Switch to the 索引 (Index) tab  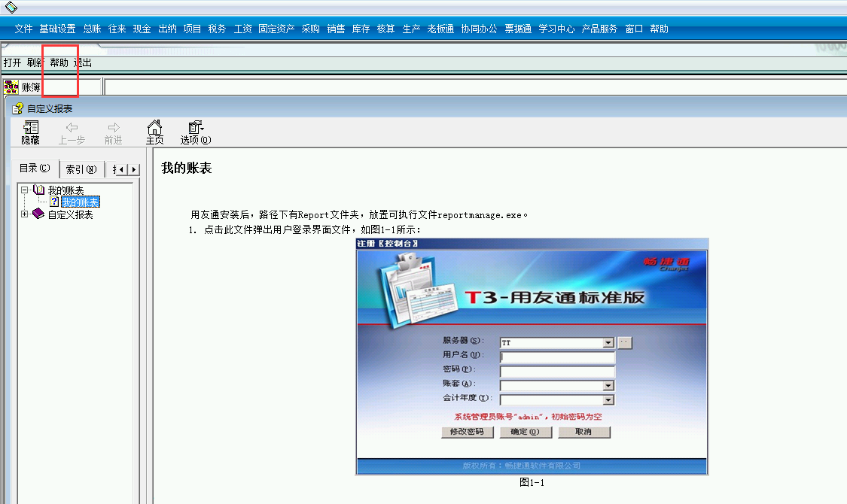81,169
